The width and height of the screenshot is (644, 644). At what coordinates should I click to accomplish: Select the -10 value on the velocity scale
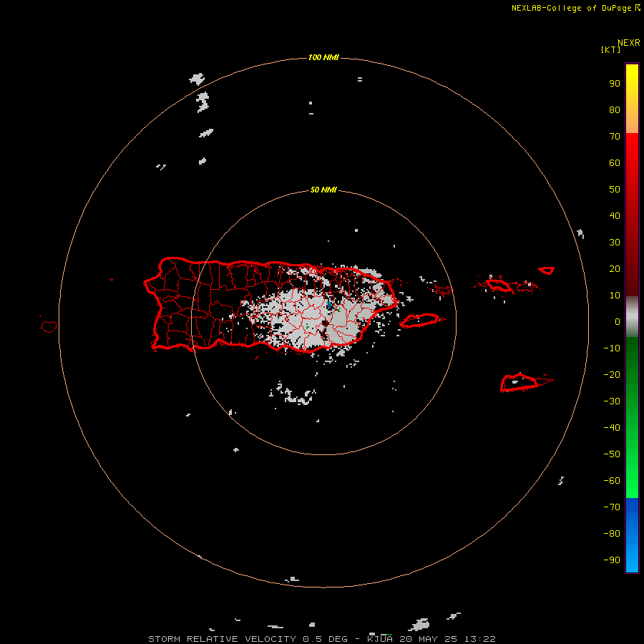[x=612, y=348]
